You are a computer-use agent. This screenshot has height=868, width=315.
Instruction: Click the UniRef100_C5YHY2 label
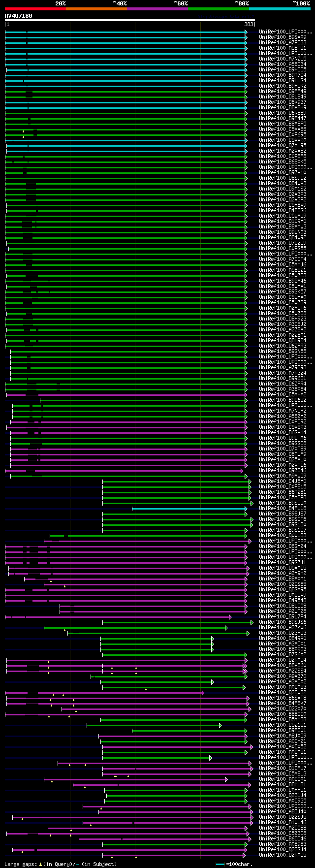(283, 394)
